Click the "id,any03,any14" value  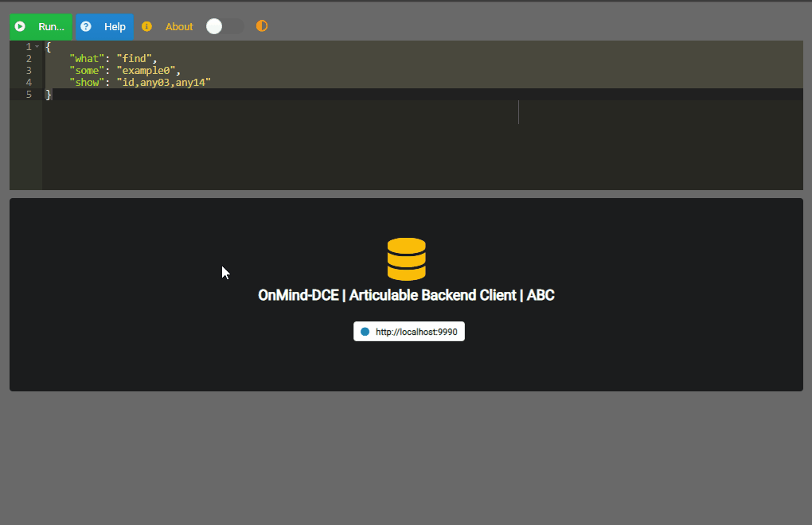tap(164, 82)
